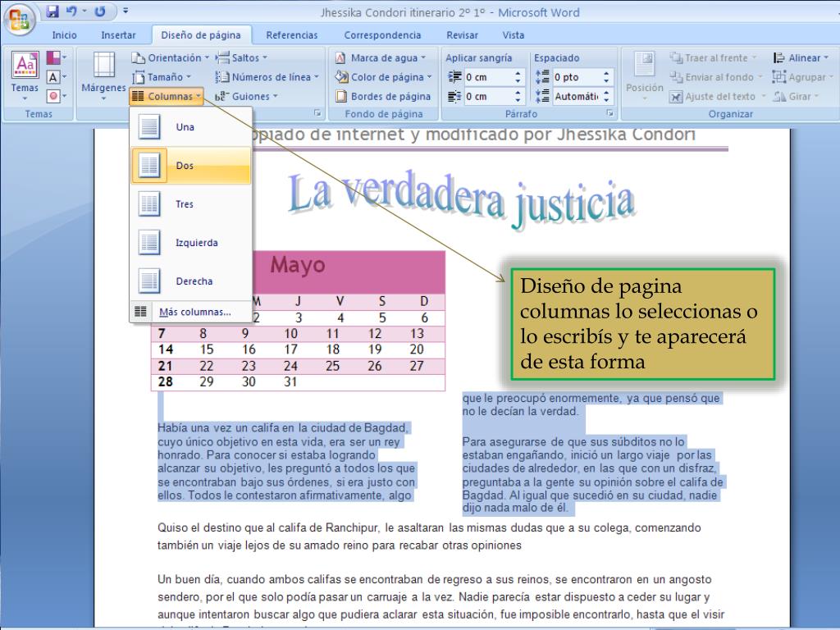Select Izquierda column layout
The image size is (840, 630).
click(x=190, y=243)
